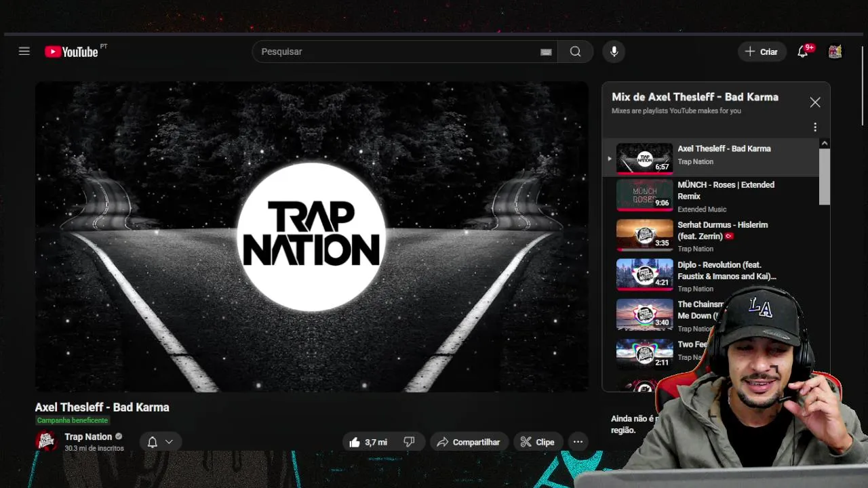Image resolution: width=868 pixels, height=488 pixels.
Task: Click the 'Axel Thesleff - Bad Karma' video title
Action: click(x=102, y=407)
